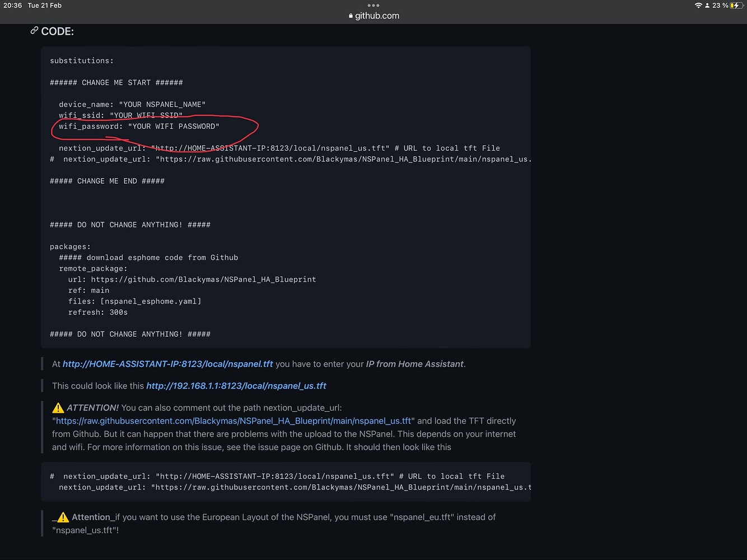This screenshot has height=560, width=747.
Task: Tap the three-dot multitasking menu at top
Action: coord(373,6)
